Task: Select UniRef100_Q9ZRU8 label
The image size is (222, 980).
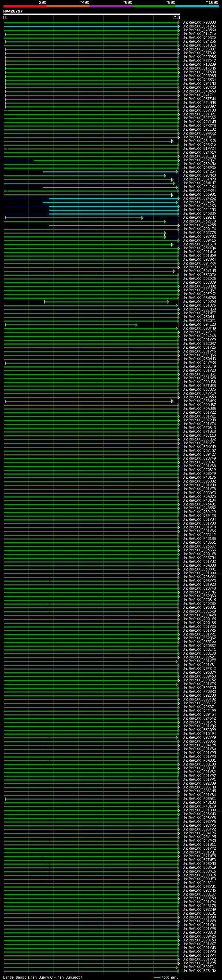Action: click(x=199, y=420)
